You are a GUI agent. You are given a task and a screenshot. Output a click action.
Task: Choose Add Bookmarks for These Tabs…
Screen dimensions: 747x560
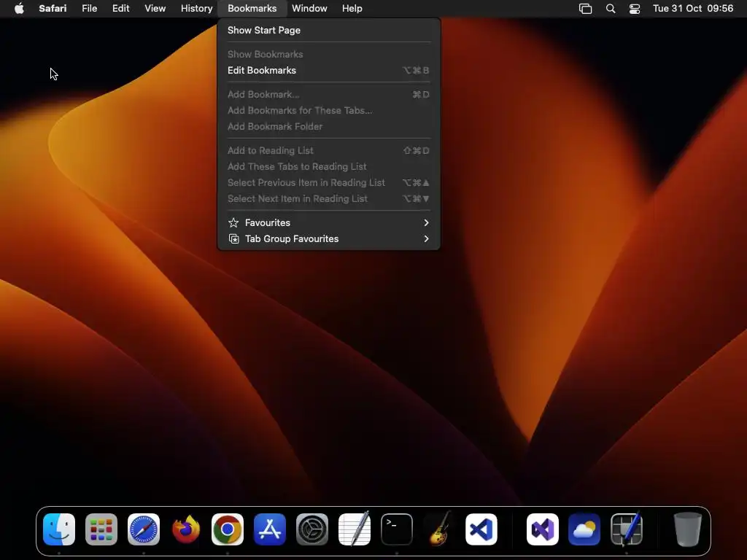tap(329, 111)
